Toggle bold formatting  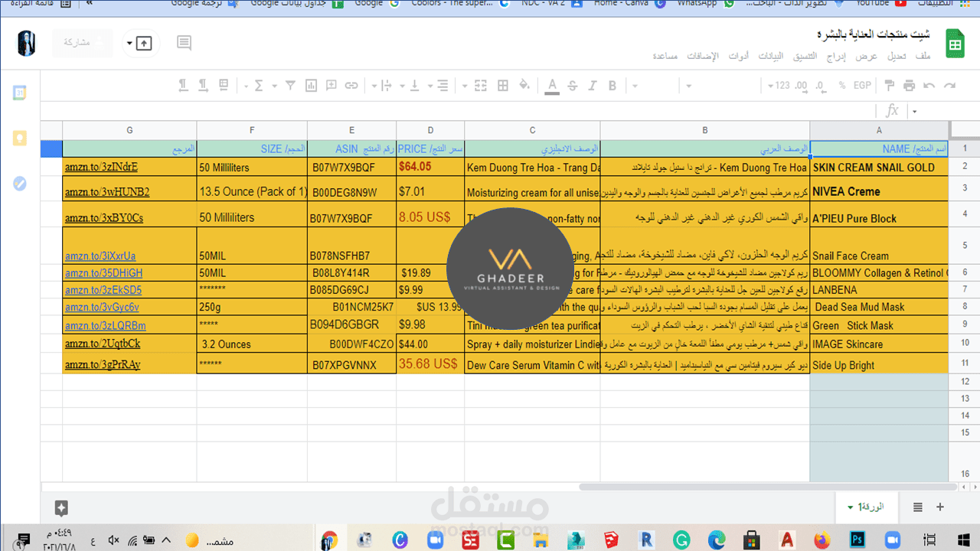tap(612, 86)
